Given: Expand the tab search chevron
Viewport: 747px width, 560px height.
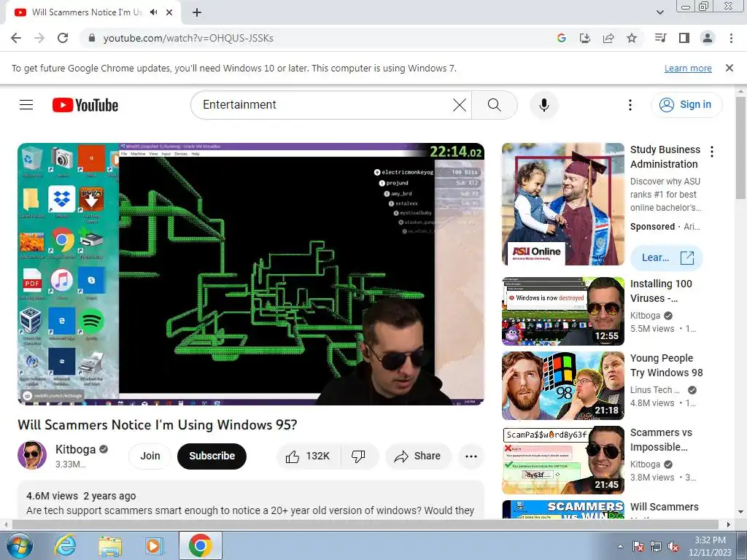Looking at the screenshot, I should click(x=659, y=12).
